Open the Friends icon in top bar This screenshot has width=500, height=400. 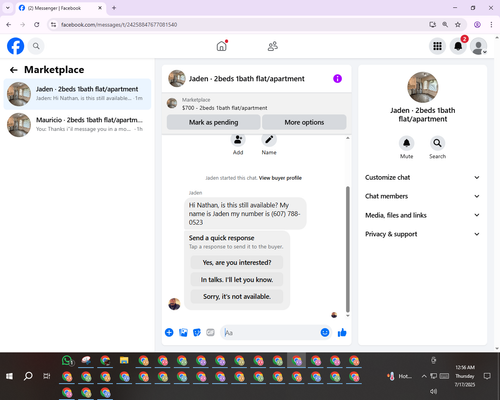pos(273,46)
